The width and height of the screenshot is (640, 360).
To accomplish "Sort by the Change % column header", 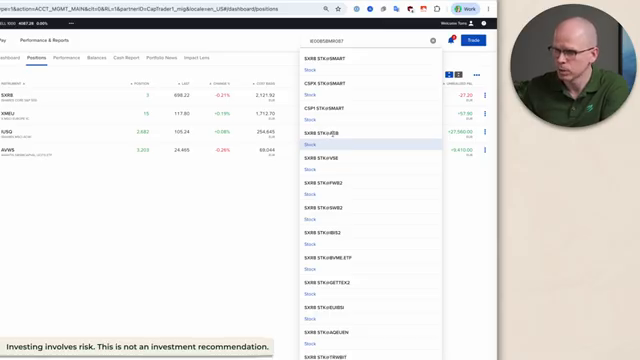I will point(220,84).
